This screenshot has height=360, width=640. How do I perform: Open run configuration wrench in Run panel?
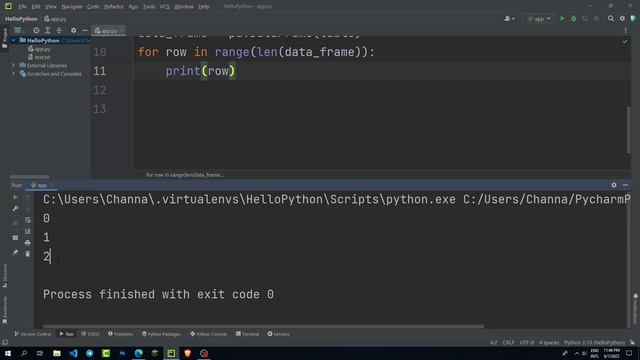click(x=15, y=209)
